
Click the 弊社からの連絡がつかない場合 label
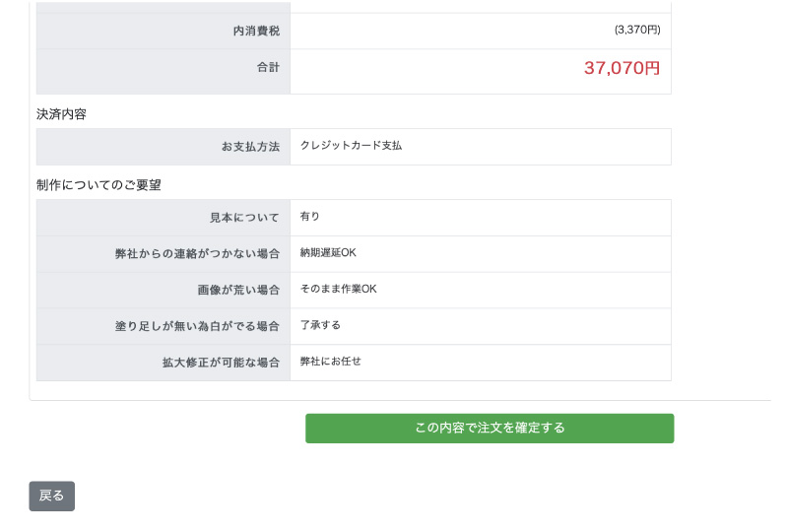197,254
